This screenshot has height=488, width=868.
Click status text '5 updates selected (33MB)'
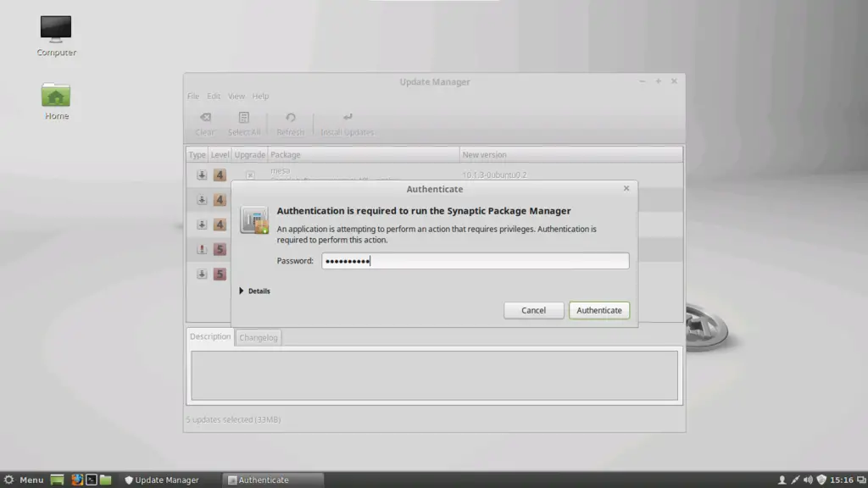click(x=233, y=419)
